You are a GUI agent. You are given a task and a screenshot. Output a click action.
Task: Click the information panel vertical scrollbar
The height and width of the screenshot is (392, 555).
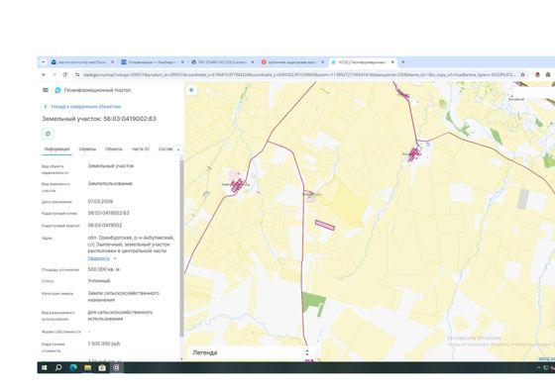coord(181,248)
